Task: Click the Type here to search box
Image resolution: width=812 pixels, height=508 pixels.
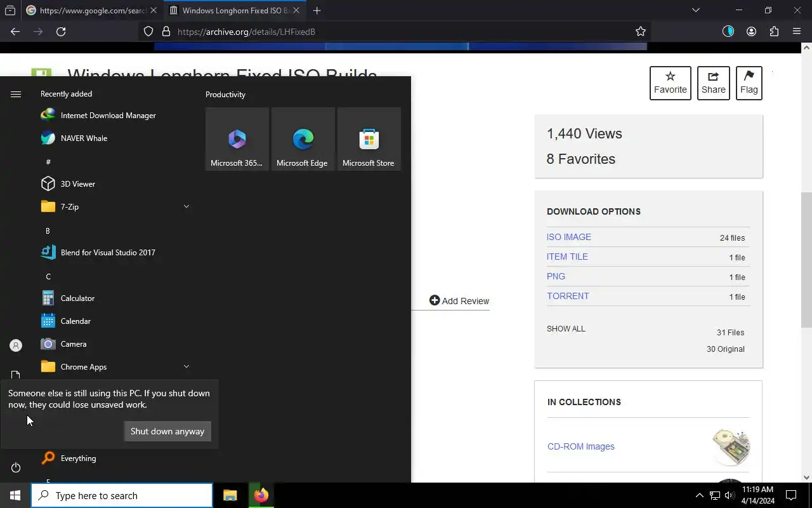Action: point(122,495)
